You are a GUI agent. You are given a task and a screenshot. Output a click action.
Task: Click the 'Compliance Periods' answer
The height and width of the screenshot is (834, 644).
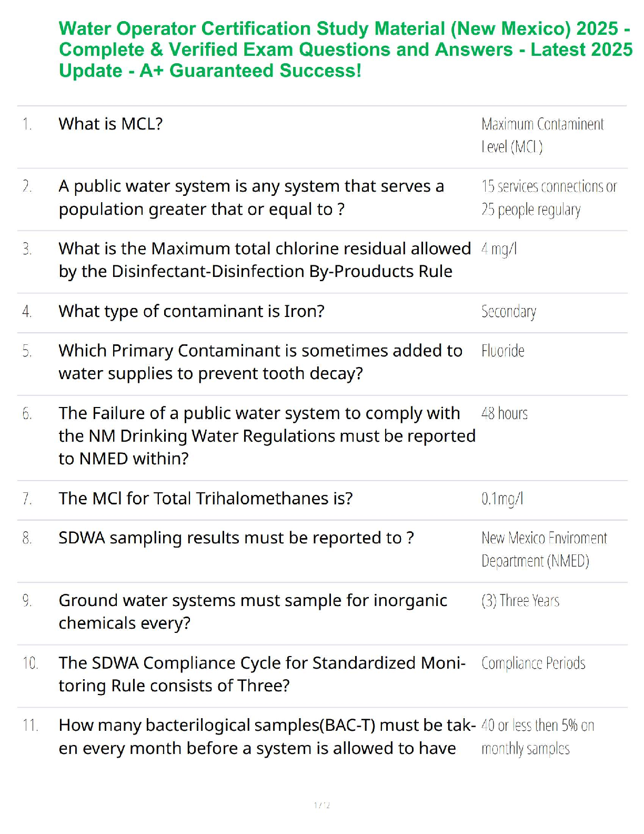(533, 663)
